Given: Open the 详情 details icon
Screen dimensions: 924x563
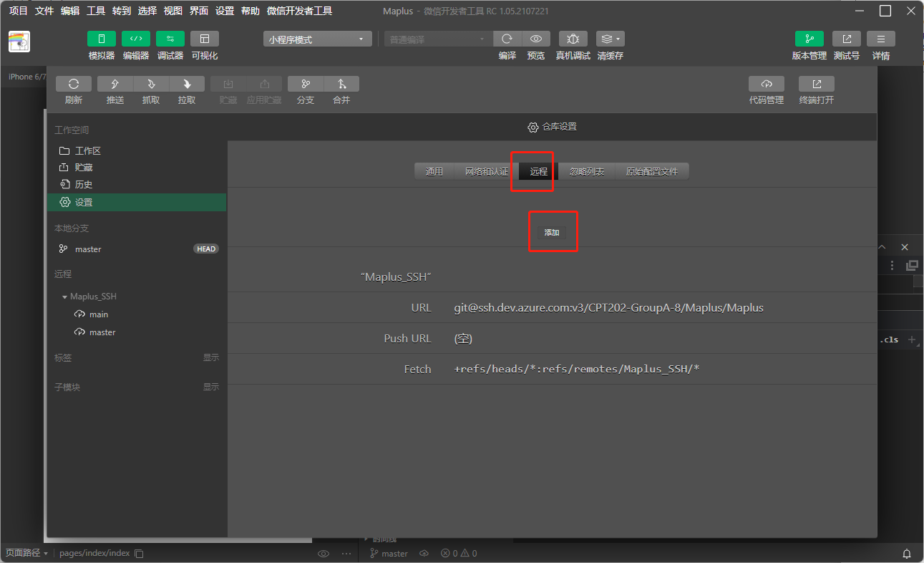Looking at the screenshot, I should pos(881,39).
